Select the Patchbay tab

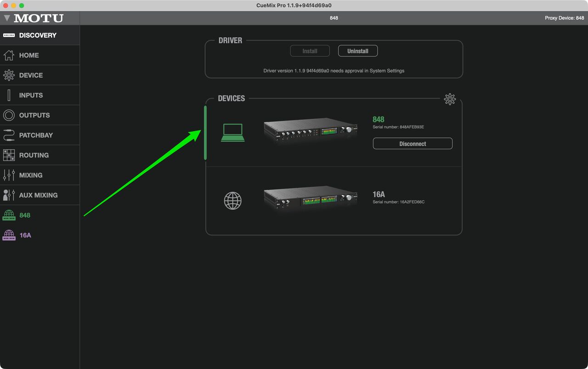(x=40, y=135)
